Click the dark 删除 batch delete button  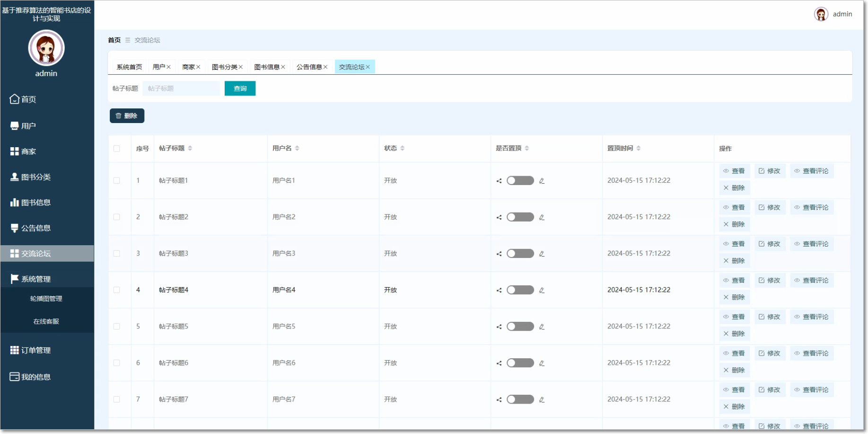[127, 116]
